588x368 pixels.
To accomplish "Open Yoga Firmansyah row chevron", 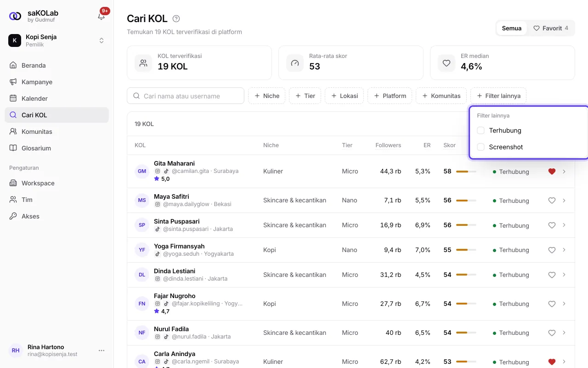I will pyautogui.click(x=564, y=250).
